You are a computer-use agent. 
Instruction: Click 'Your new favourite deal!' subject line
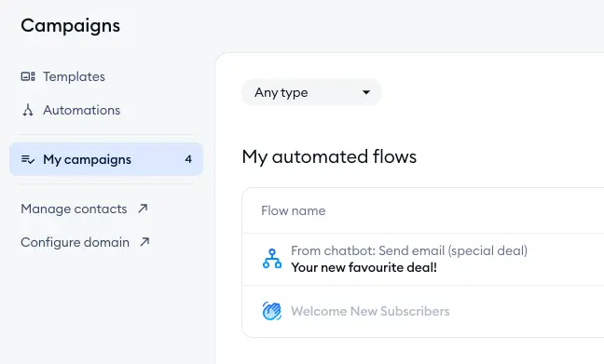coord(364,267)
